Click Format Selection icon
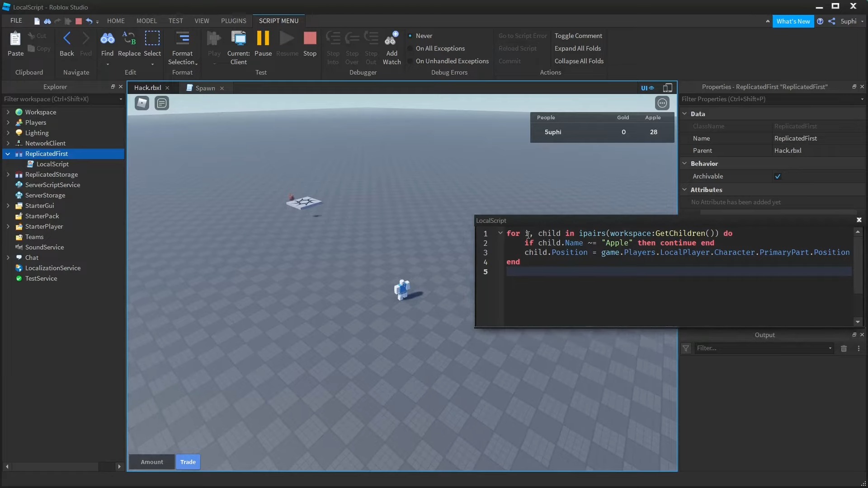 (182, 39)
